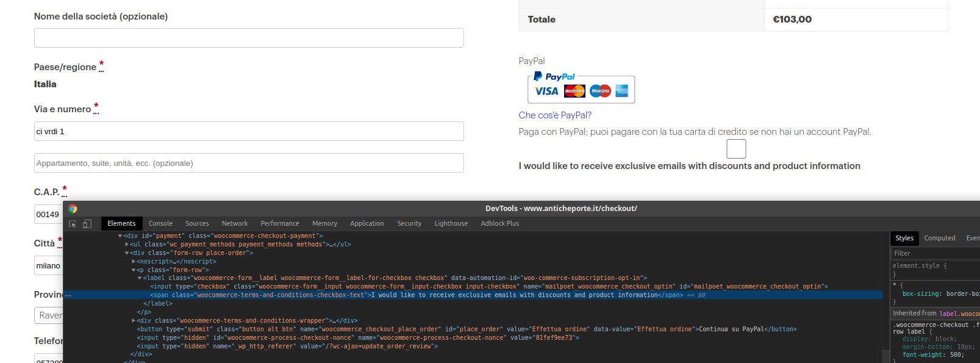
Task: Expand the noscript element
Action: (134, 262)
